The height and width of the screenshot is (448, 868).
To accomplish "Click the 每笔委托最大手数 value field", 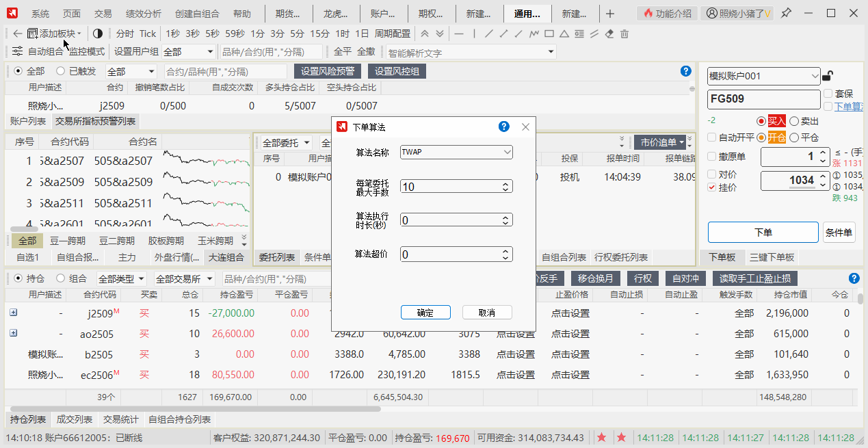I will tap(456, 186).
